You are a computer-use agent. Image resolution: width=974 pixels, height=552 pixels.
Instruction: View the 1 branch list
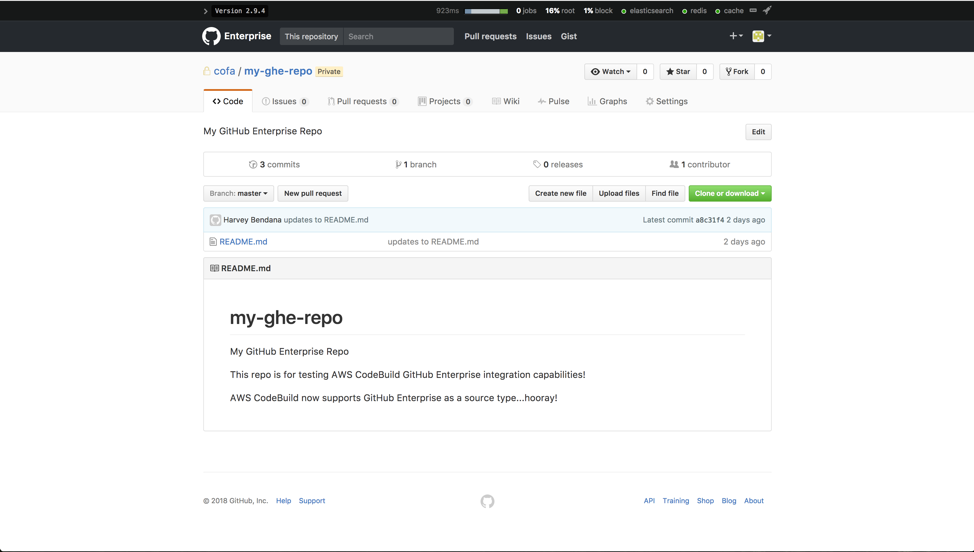(x=416, y=165)
